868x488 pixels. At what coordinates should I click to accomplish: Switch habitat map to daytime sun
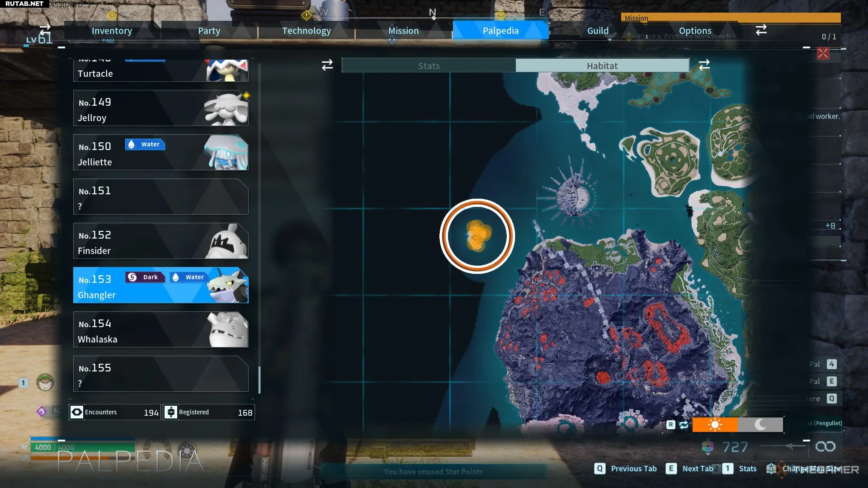[x=715, y=425]
